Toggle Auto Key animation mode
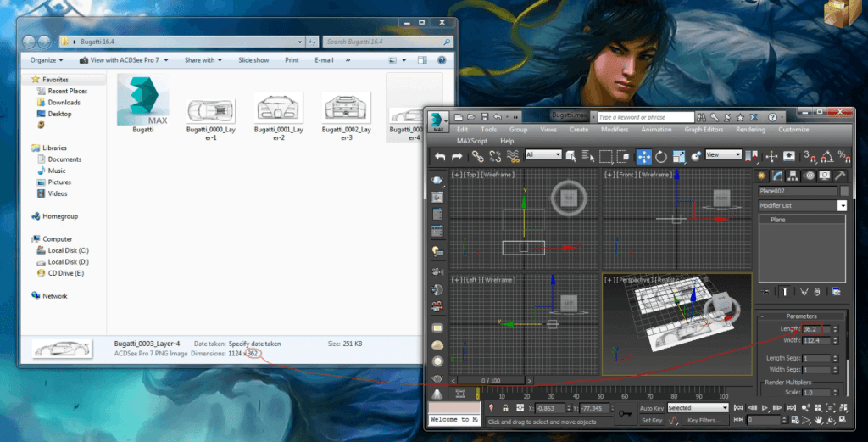This screenshot has height=442, width=868. pyautogui.click(x=652, y=408)
